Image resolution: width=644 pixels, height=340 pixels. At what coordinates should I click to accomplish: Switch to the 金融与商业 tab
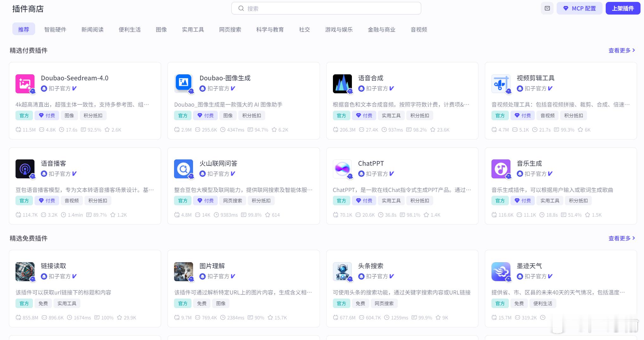tap(382, 29)
